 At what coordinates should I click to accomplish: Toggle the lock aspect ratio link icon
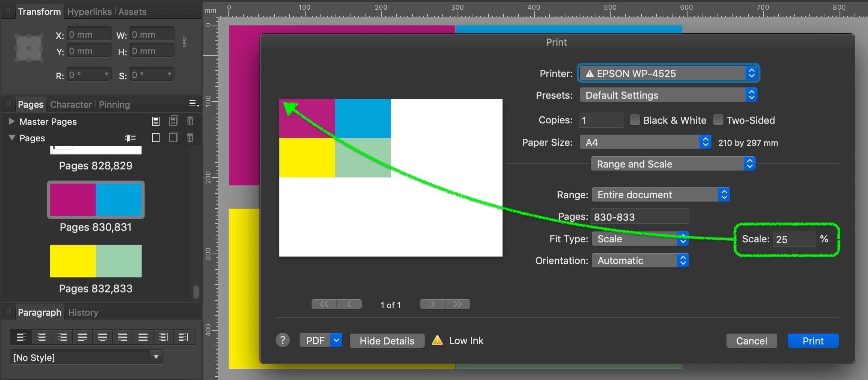click(184, 42)
